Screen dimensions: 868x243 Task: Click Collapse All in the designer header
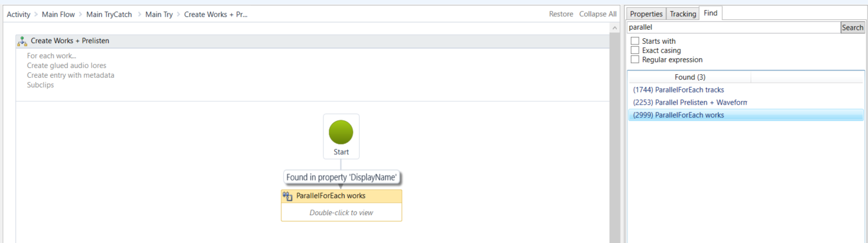click(597, 14)
